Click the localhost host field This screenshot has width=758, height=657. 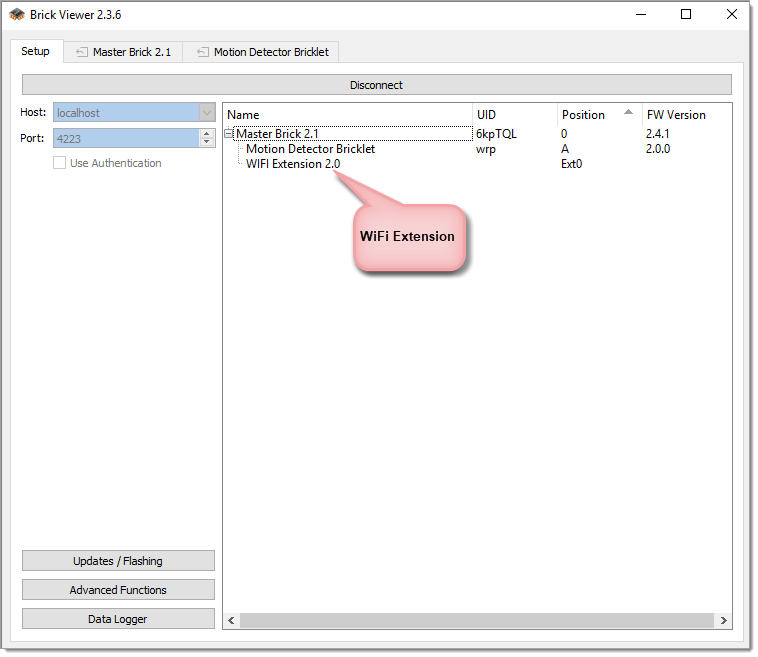126,113
